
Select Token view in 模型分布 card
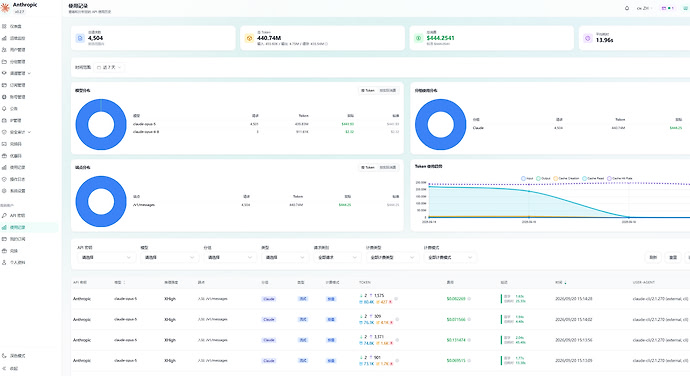coord(368,90)
